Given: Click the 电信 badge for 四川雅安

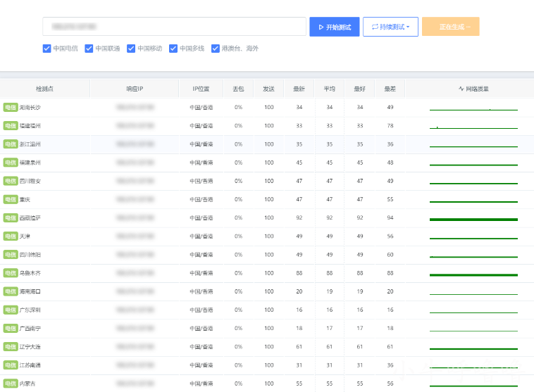Looking at the screenshot, I should 11,181.
